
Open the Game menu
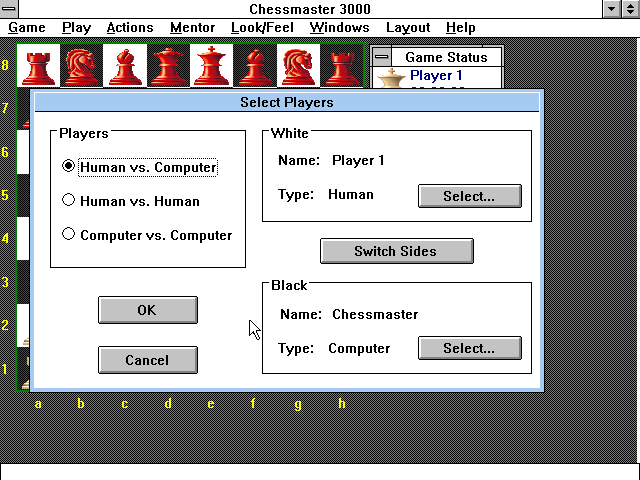point(27,28)
